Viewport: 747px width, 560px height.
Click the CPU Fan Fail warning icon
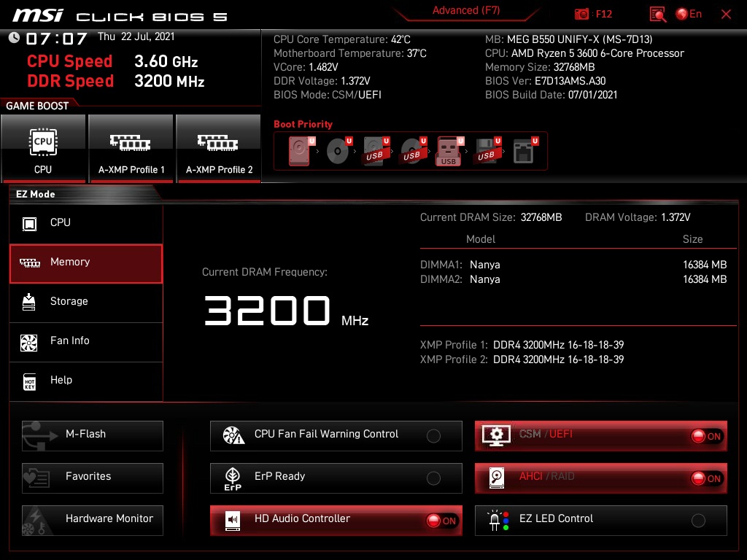[x=233, y=435]
